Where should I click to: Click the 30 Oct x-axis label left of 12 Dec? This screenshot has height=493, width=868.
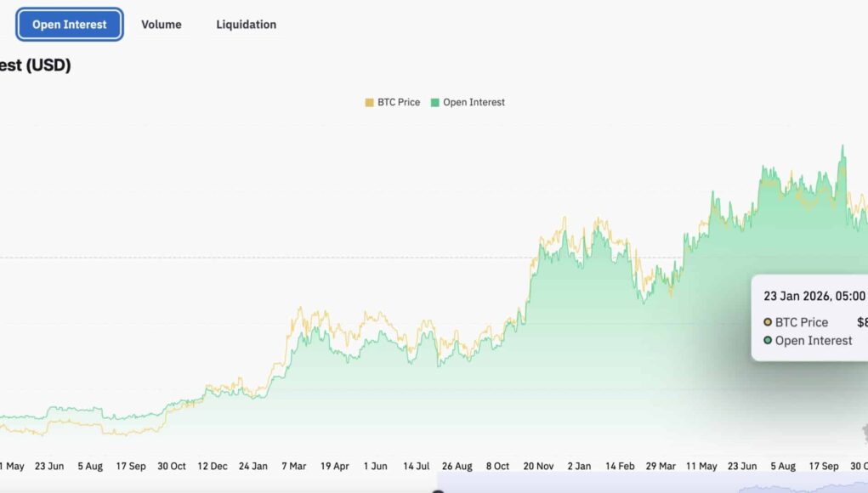(172, 466)
